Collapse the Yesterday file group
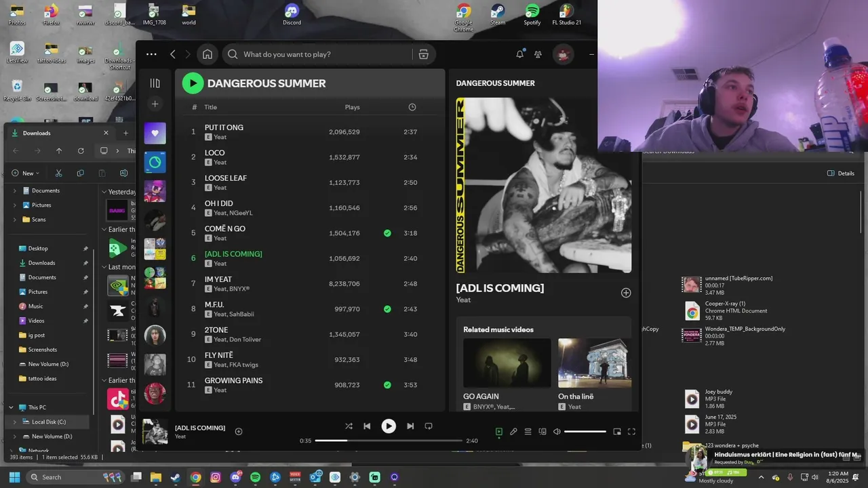 (x=104, y=192)
